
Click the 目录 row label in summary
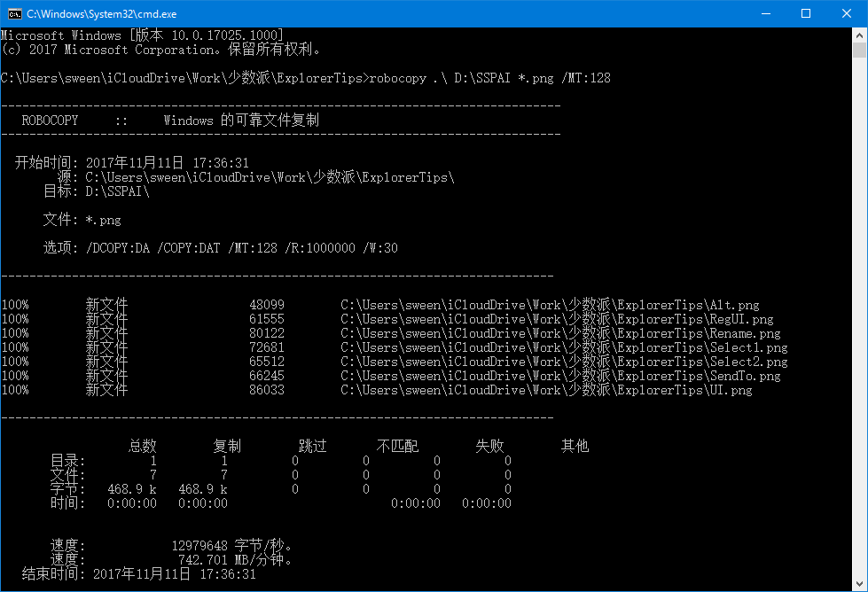[67, 460]
